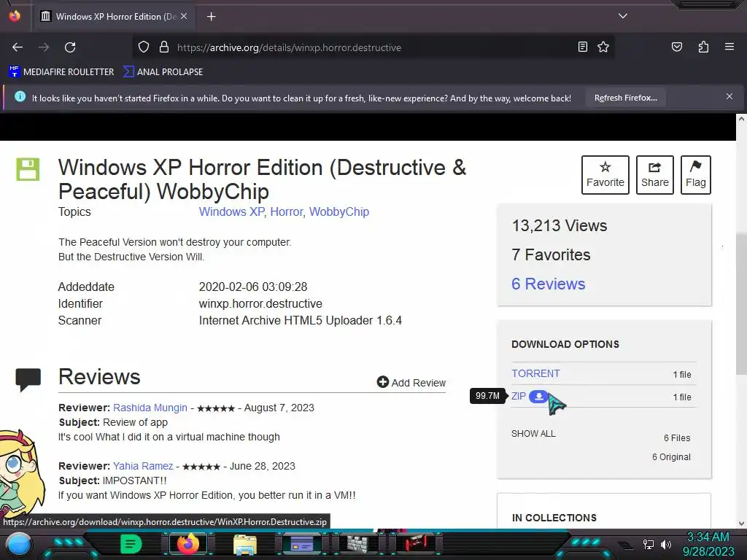
Task: Click the green floppy disk software icon
Action: [x=28, y=169]
